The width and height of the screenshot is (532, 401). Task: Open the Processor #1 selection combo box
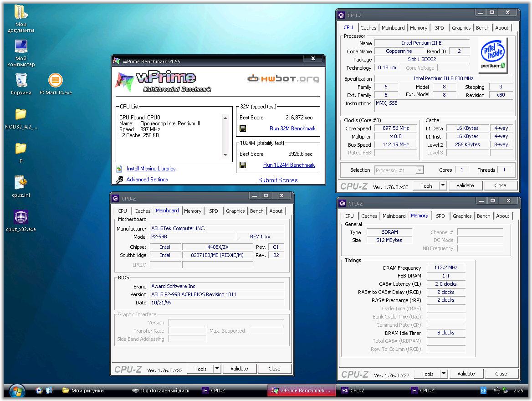tap(399, 170)
